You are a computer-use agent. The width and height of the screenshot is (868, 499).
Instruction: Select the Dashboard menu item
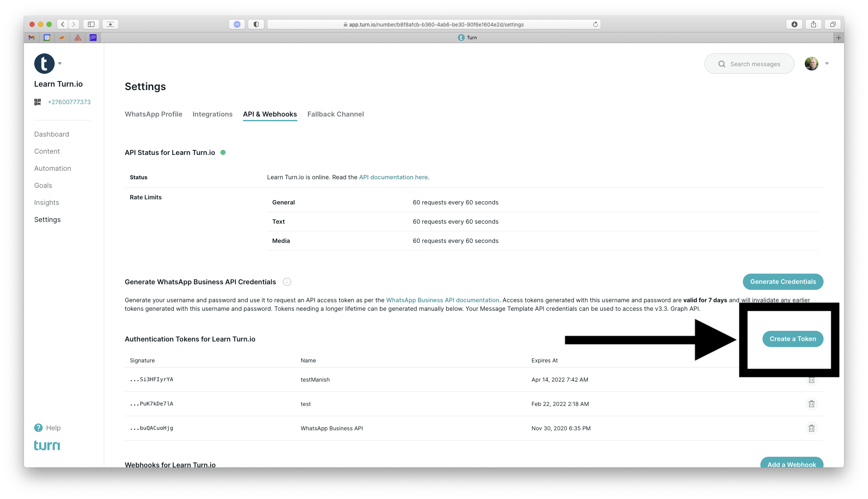[51, 134]
